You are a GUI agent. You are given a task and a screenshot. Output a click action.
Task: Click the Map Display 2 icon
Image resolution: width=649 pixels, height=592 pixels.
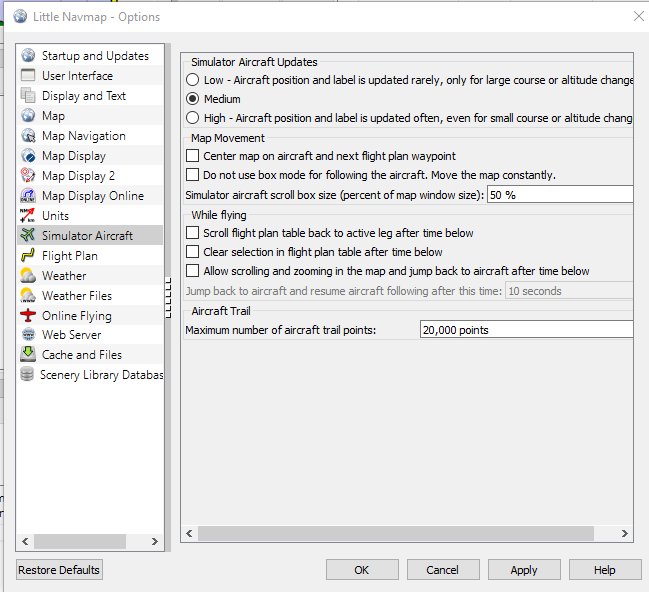[x=28, y=175]
